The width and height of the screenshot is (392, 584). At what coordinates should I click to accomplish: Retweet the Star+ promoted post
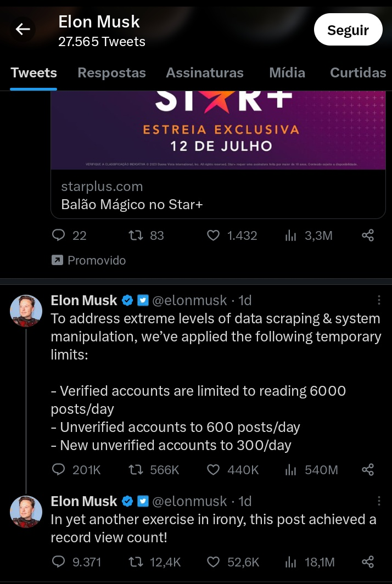point(135,235)
